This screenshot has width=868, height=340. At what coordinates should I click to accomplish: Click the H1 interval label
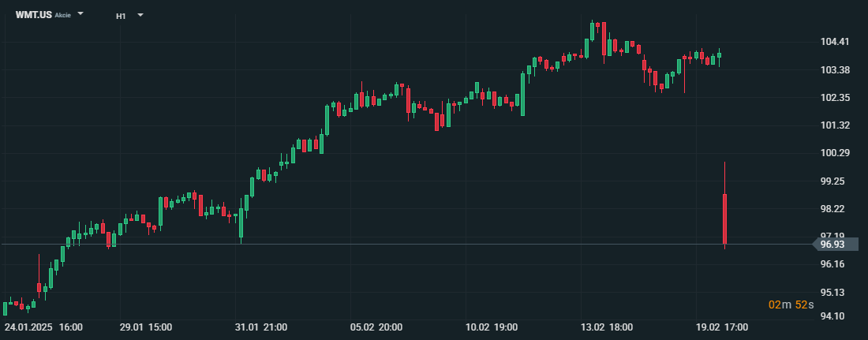[121, 16]
